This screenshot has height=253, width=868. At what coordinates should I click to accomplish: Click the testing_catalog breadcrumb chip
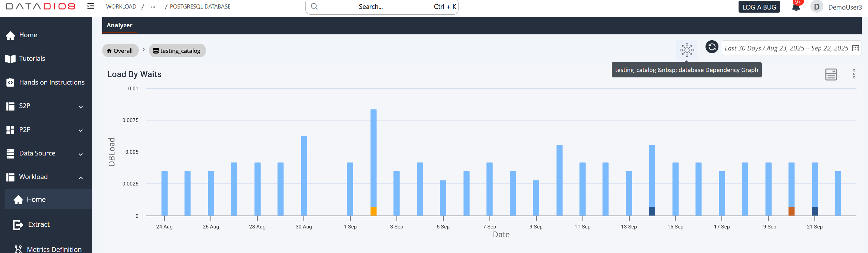(177, 51)
